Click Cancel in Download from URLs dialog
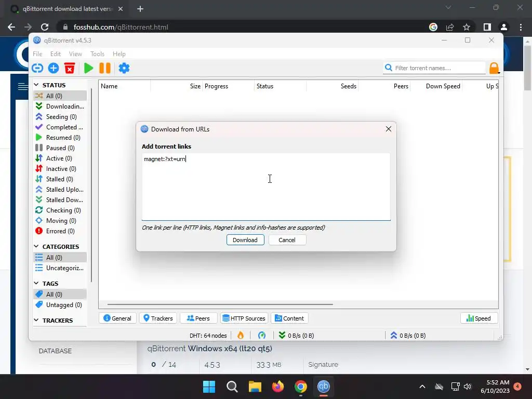 pyautogui.click(x=287, y=240)
